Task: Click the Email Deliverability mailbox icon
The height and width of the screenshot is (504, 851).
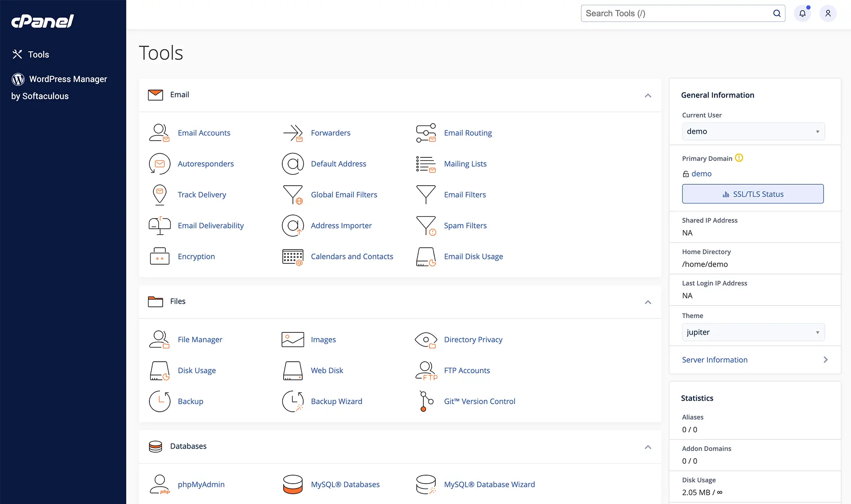Action: coord(160,226)
